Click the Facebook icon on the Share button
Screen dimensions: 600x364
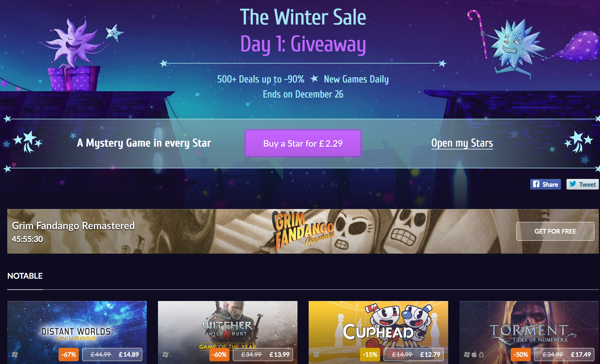[x=536, y=184]
